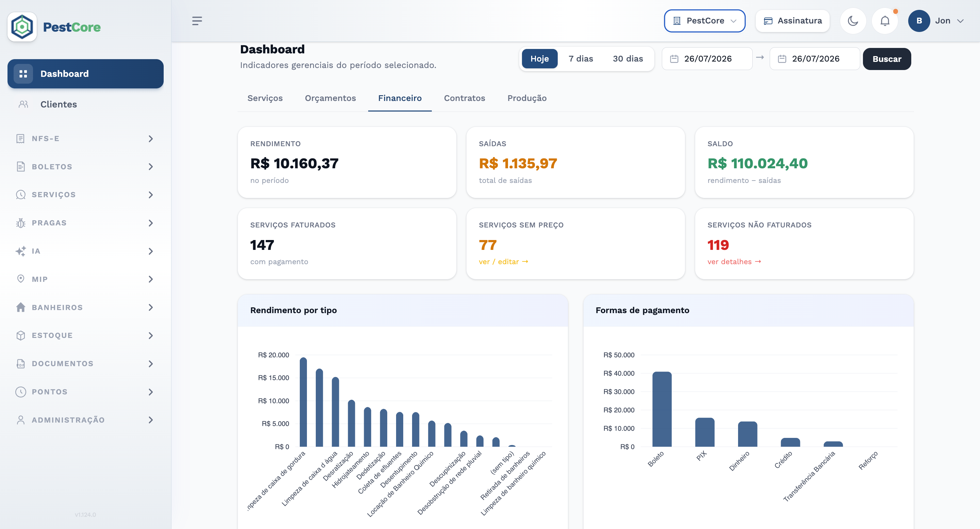980x529 pixels.
Task: Click the end date 26/07/2026 field
Action: point(815,59)
